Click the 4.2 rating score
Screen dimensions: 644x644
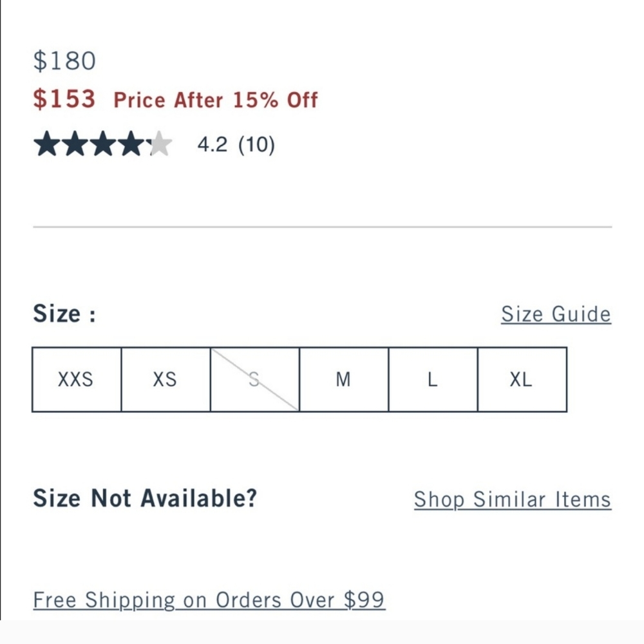tap(212, 144)
